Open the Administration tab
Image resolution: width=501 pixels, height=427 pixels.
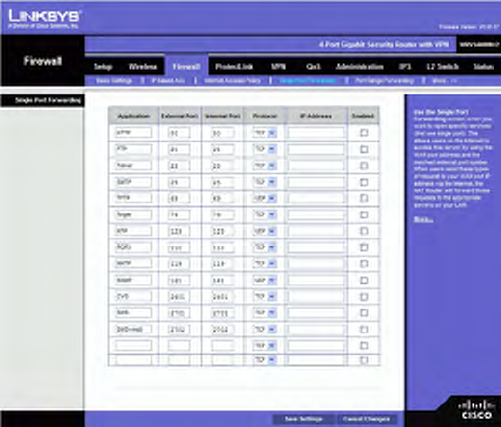coord(359,67)
